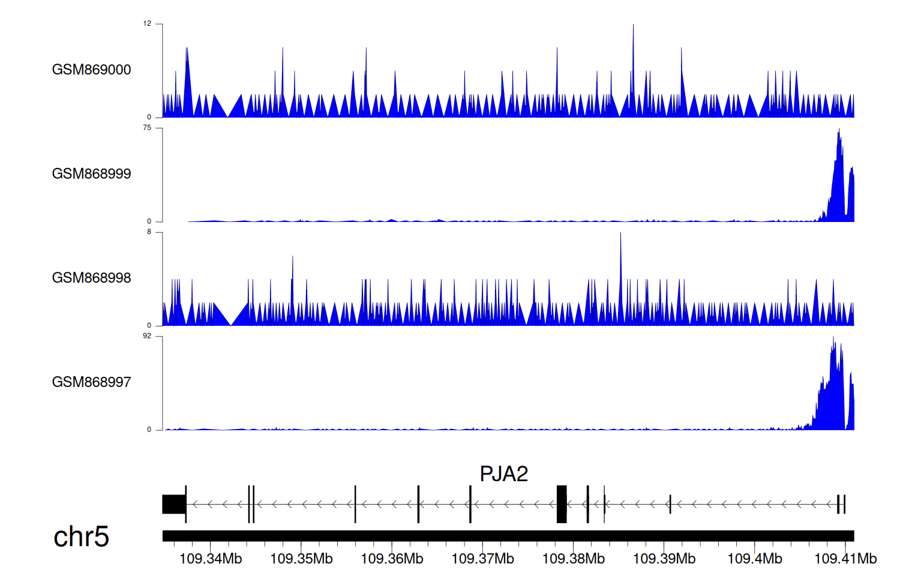Image resolution: width=900 pixels, height=588 pixels.
Task: Click the GSM869000 track label
Action: click(x=91, y=70)
